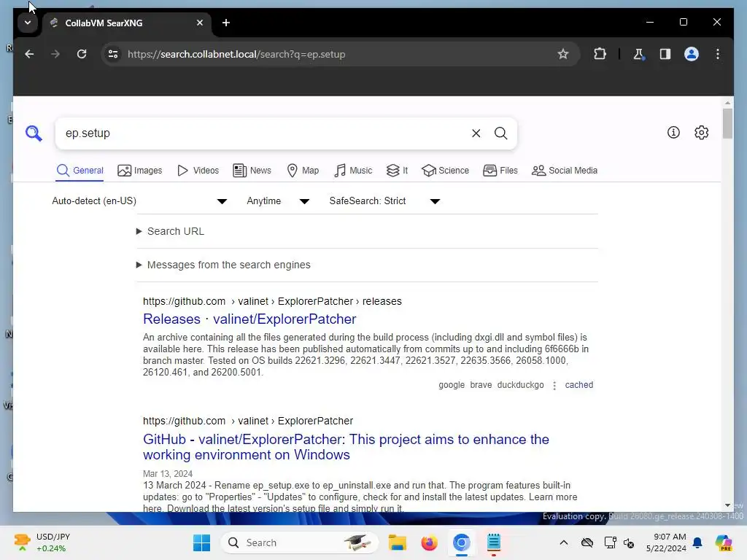Image resolution: width=747 pixels, height=560 pixels.
Task: Switch to News search category
Action: point(252,171)
